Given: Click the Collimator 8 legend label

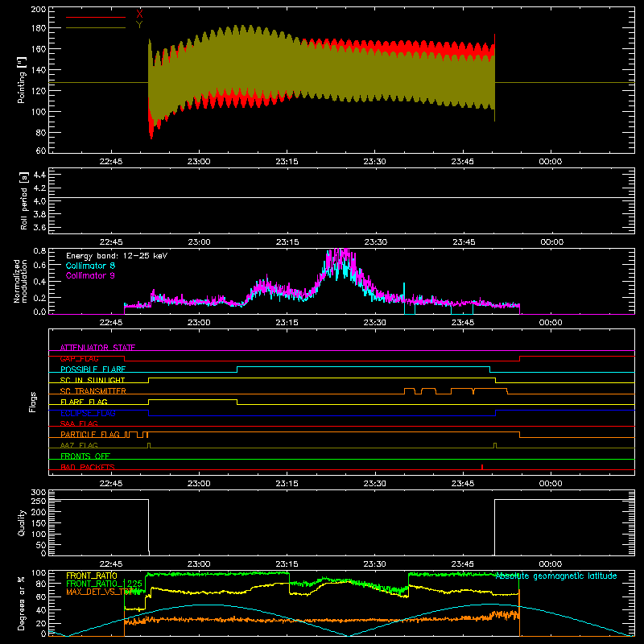Looking at the screenshot, I should pos(90,266).
